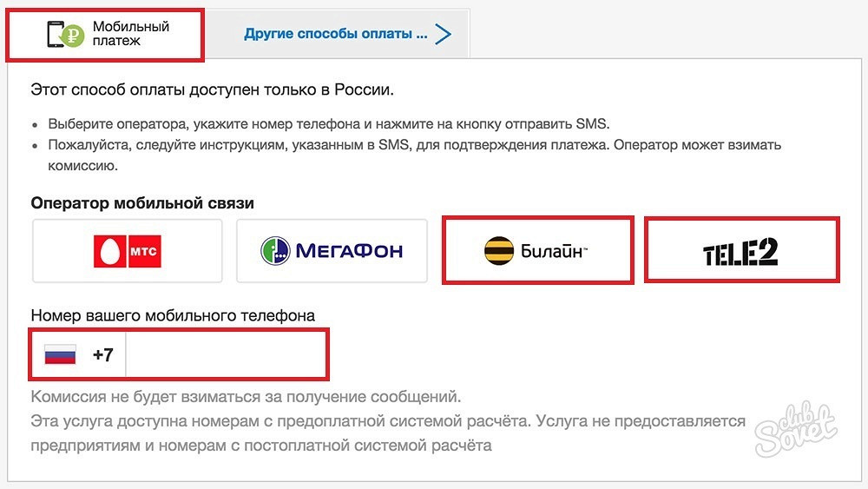This screenshot has height=489, width=868.
Task: Click the phone-with-ruble mobile payment icon
Action: [65, 34]
